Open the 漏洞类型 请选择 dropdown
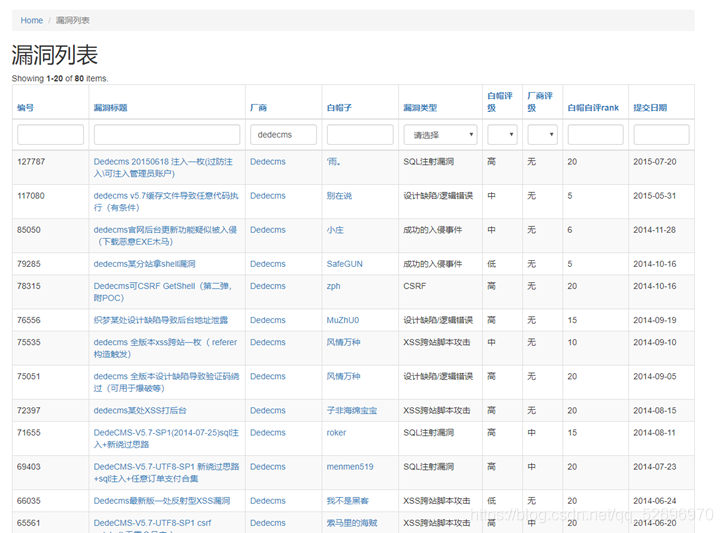723x533 pixels. (x=440, y=135)
